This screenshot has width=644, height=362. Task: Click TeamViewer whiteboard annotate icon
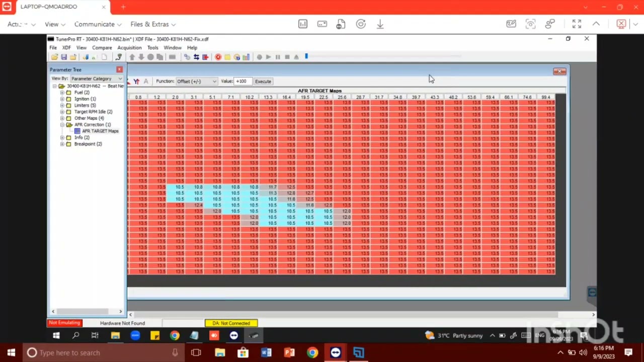(x=511, y=24)
